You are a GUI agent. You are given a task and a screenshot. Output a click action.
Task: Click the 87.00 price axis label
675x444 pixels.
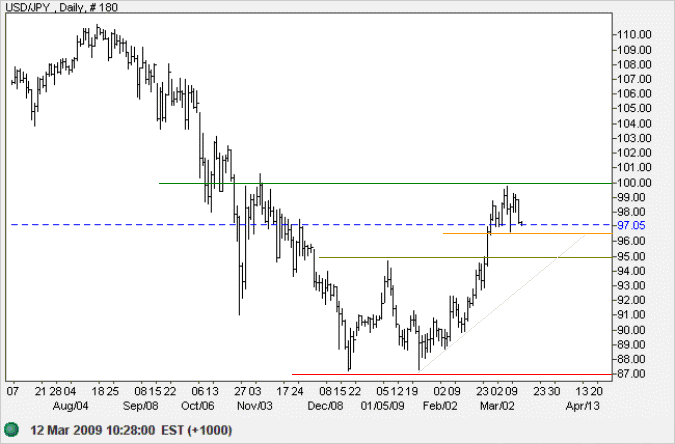(x=632, y=374)
